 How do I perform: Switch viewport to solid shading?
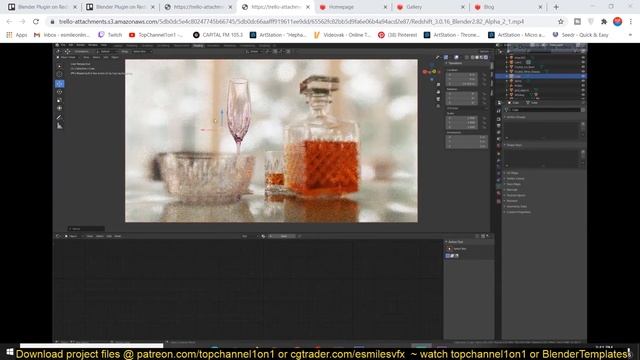click(477, 57)
